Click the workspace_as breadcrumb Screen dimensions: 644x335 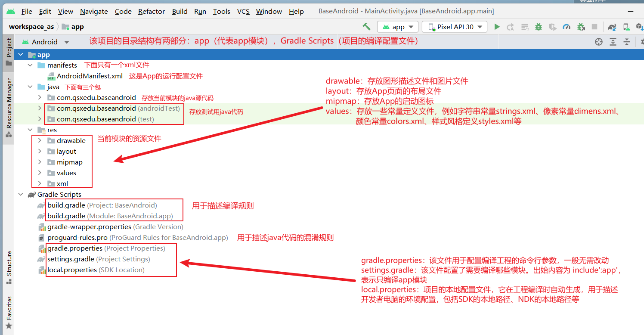point(31,27)
